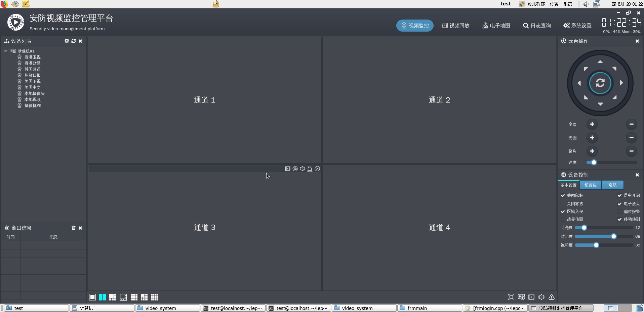Clear window info with trash icon
This screenshot has height=312, width=644.
(x=74, y=228)
